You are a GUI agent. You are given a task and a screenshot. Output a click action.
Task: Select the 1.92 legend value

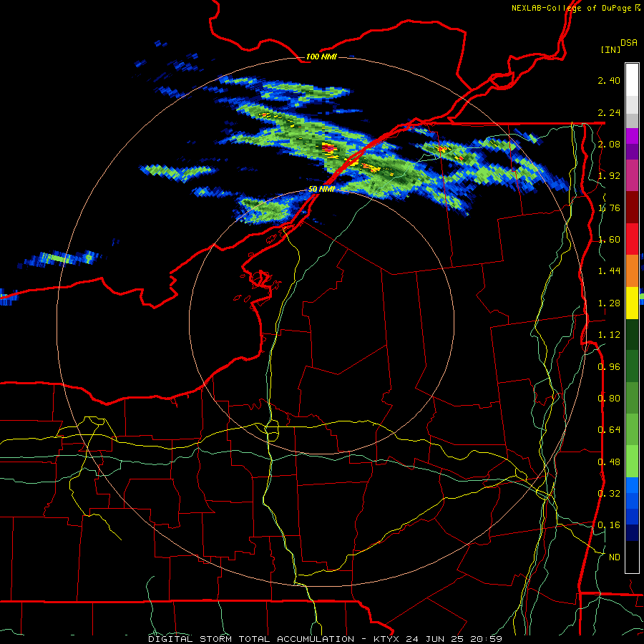[609, 176]
